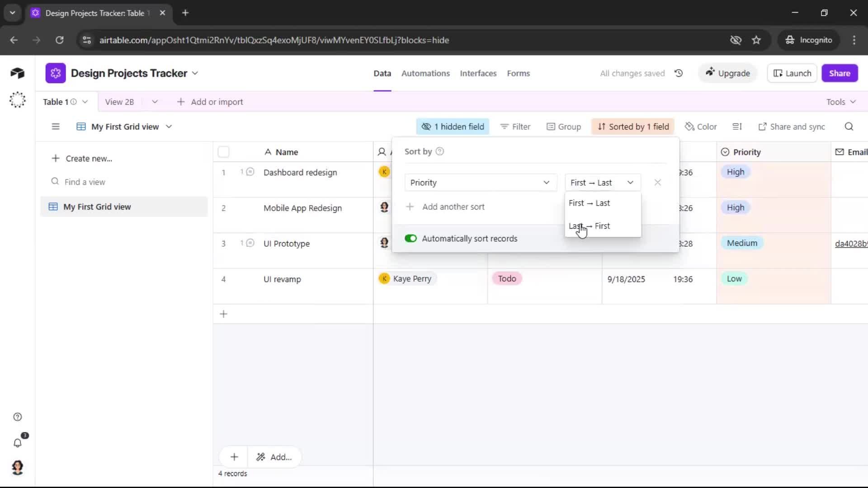Click the Table 1 info icon
Screen dimensions: 868x488
coord(74,102)
